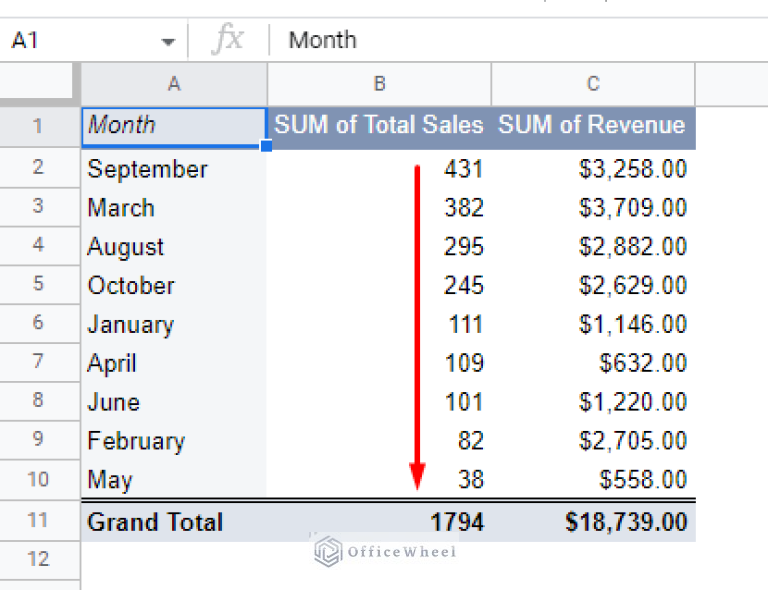Click the formula bar showing Month
Screen dimensions: 768x590
[x=500, y=40]
